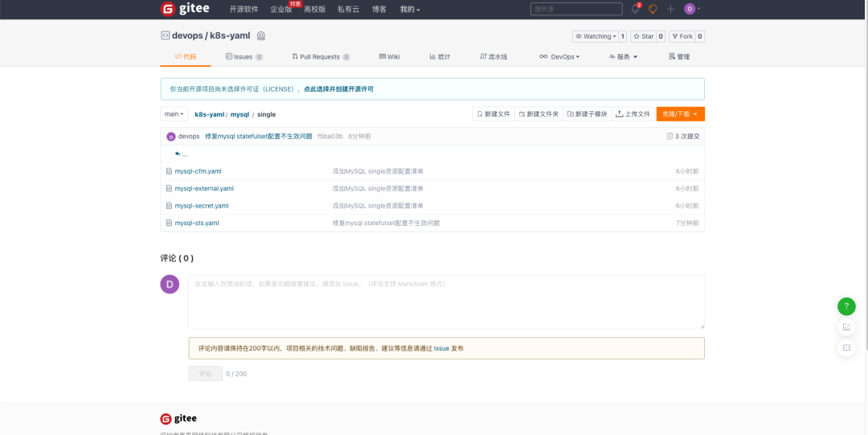The image size is (868, 435).
Task: Click the 新建子模块 button
Action: coord(588,114)
